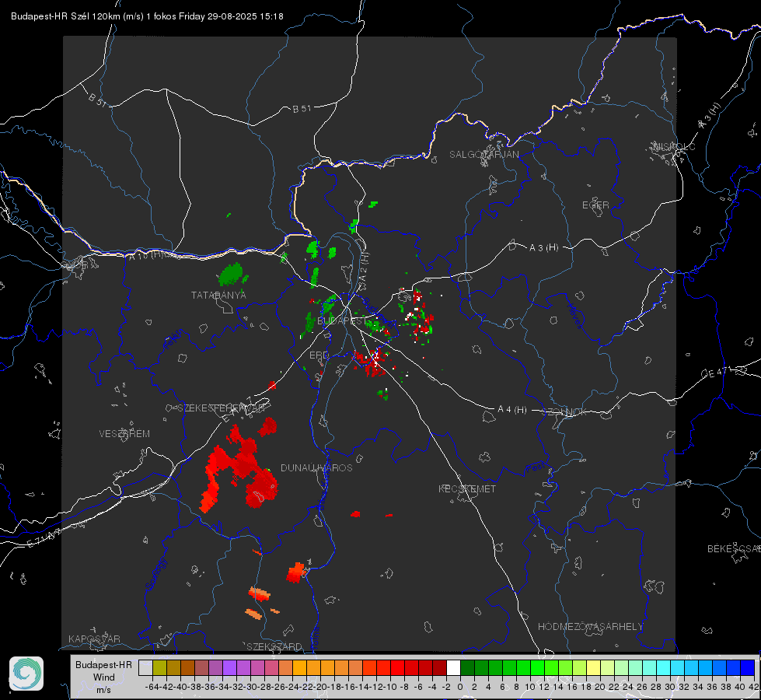761x700 pixels.
Task: Click the A 2 (H) road label
Action: pyautogui.click(x=364, y=266)
